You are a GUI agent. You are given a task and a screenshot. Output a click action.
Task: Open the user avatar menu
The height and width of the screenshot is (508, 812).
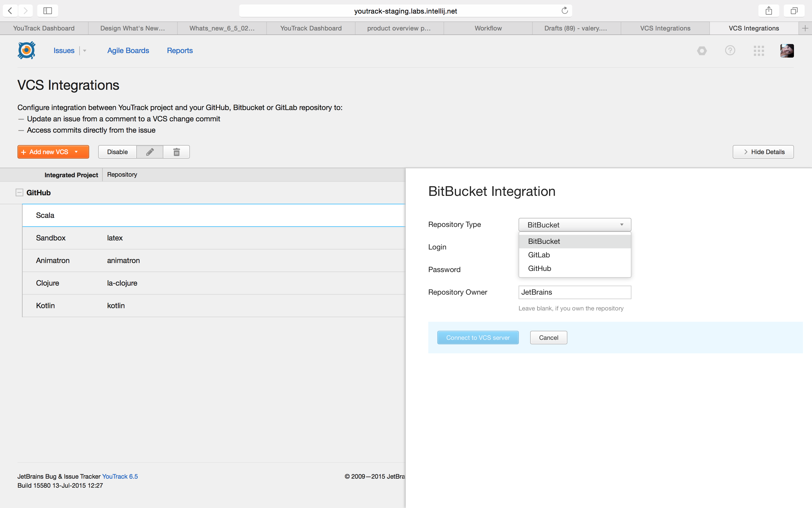pyautogui.click(x=787, y=51)
